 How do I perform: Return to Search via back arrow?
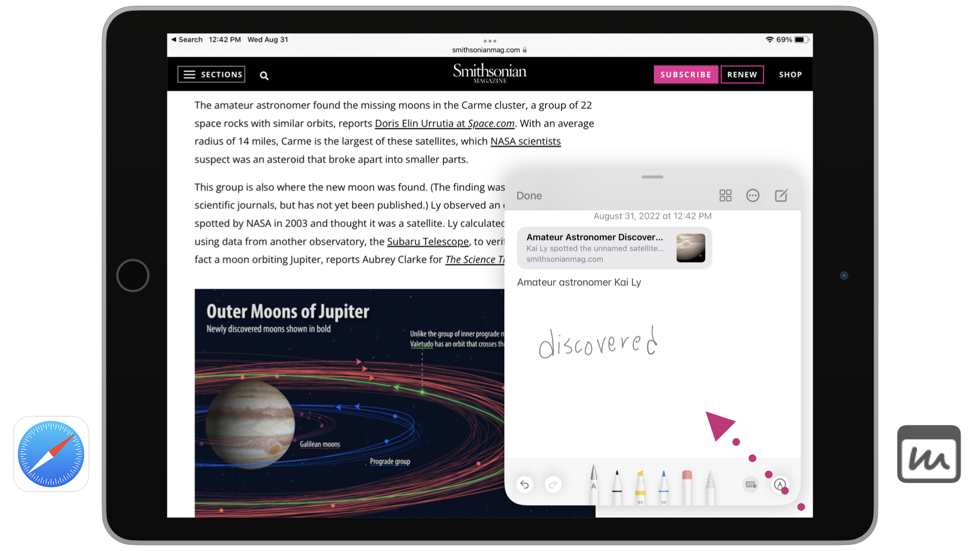click(x=187, y=39)
